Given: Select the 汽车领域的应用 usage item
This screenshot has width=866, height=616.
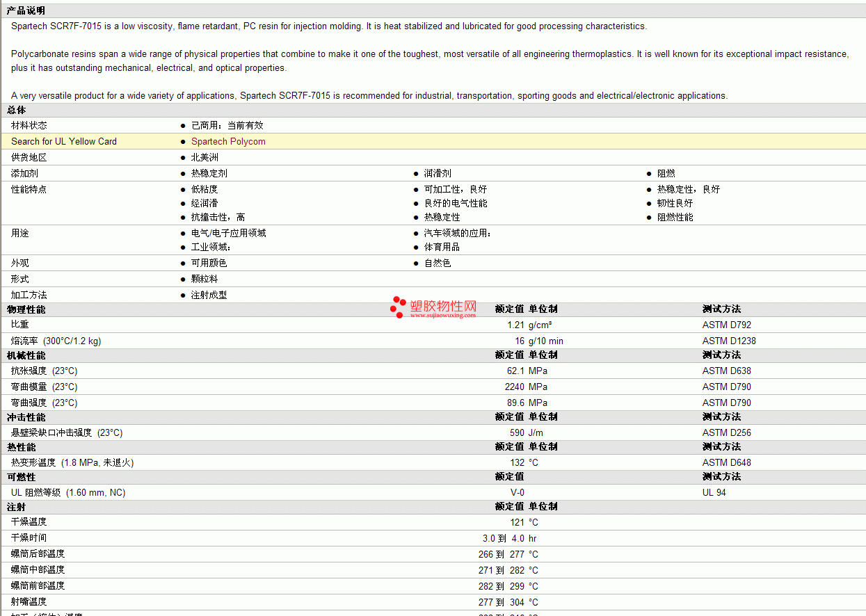Looking at the screenshot, I should [x=458, y=233].
